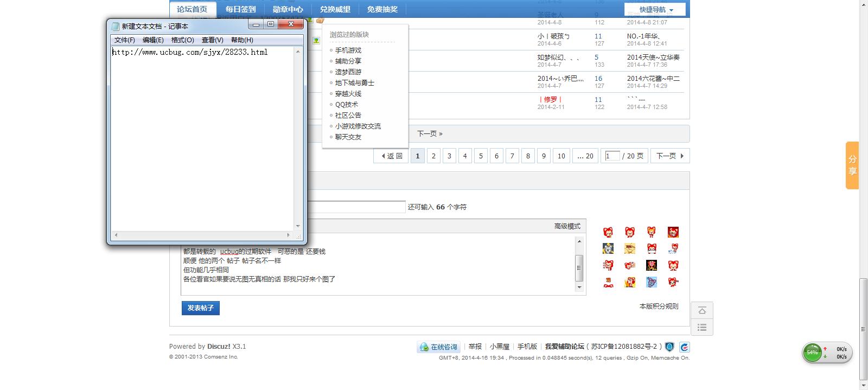
Task: Click the orange 分享 share side tab
Action: pyautogui.click(x=852, y=165)
